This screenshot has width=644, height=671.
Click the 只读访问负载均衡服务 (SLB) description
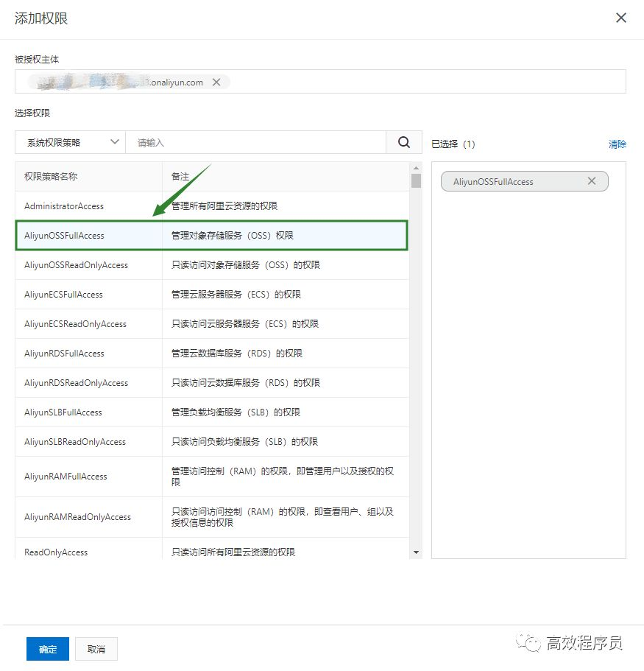click(x=244, y=442)
